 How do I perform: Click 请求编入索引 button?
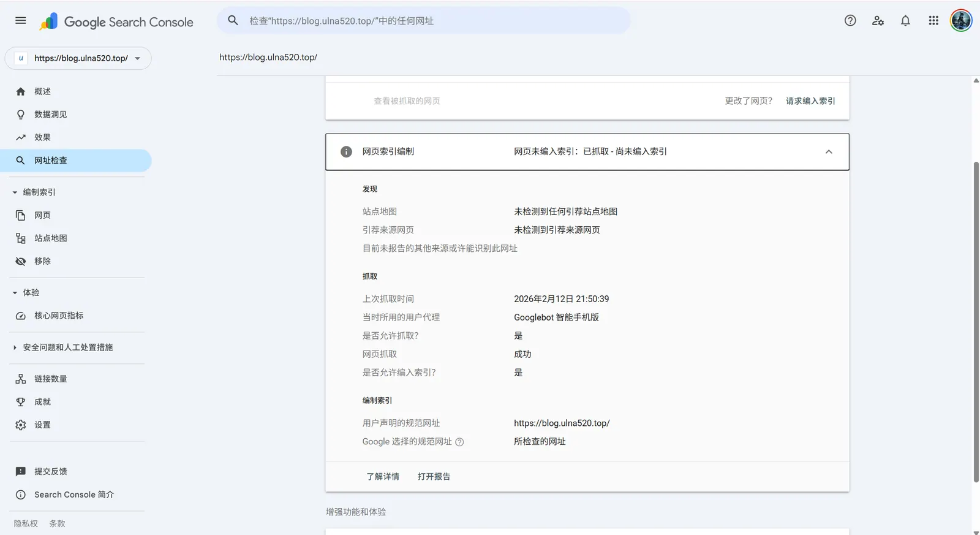(810, 101)
